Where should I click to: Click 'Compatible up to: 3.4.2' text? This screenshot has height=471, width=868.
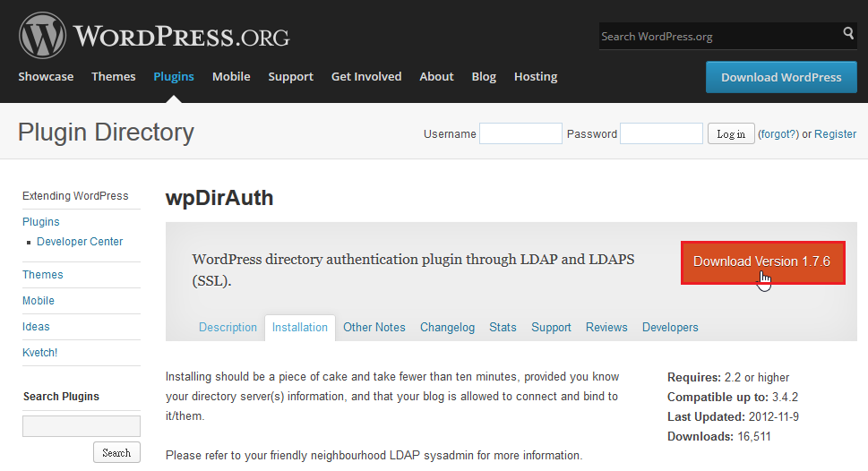tap(733, 397)
